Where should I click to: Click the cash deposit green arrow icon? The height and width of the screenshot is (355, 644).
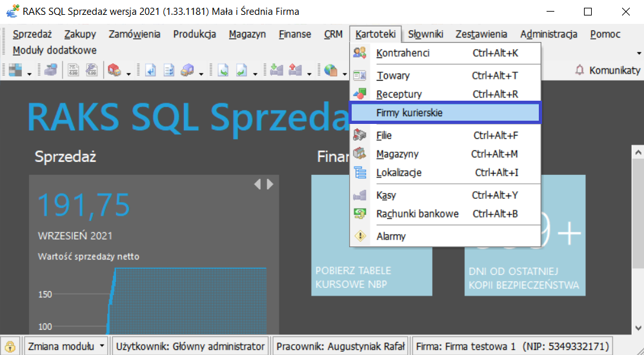(x=277, y=70)
